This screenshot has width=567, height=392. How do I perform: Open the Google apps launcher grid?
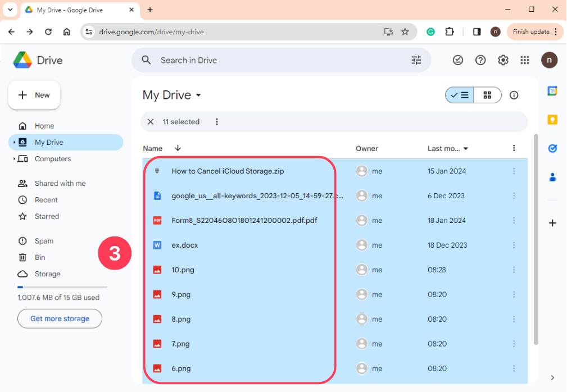pos(525,60)
